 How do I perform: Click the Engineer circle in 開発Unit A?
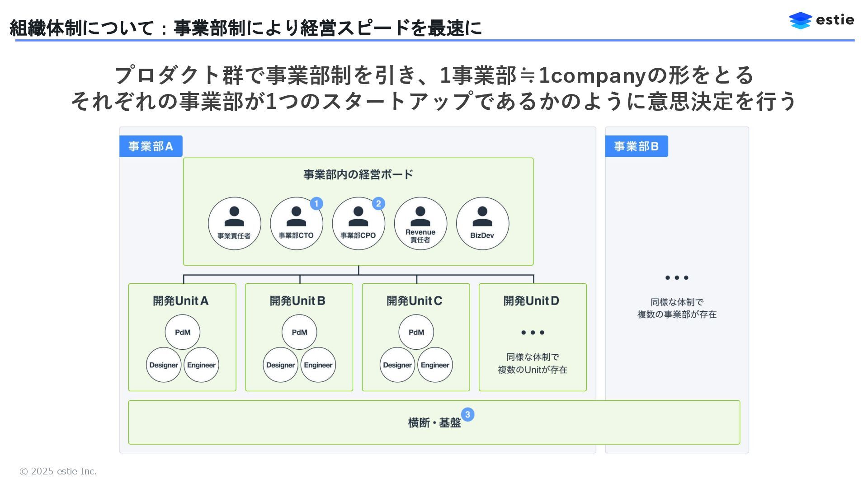pos(201,365)
